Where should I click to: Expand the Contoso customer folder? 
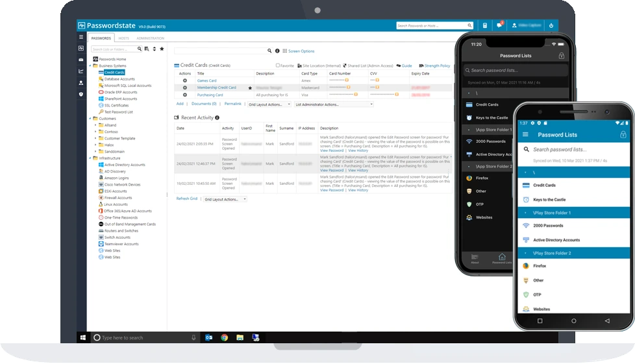coord(95,132)
